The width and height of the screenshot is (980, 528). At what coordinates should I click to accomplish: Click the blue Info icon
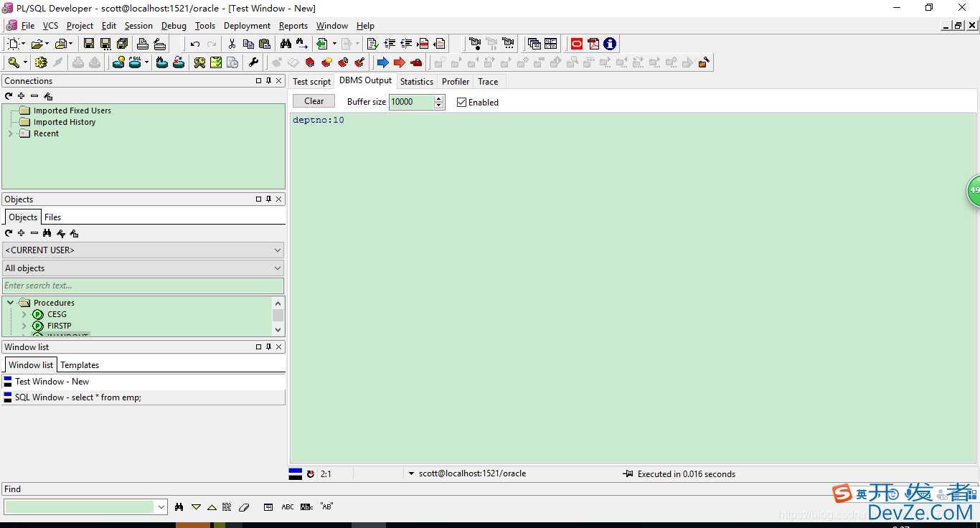pyautogui.click(x=610, y=44)
